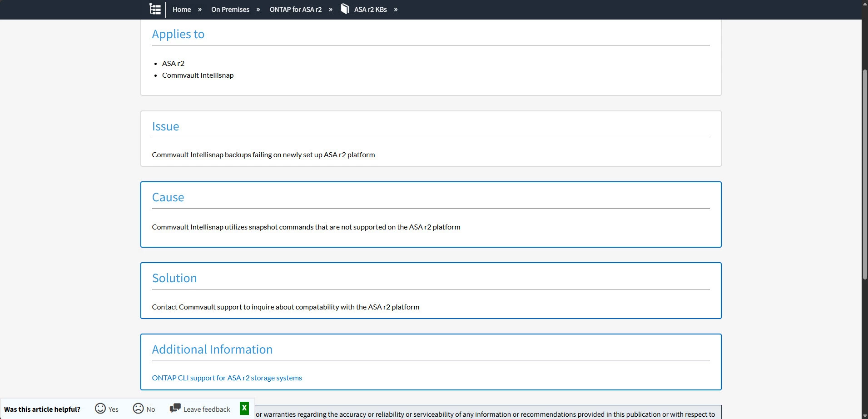Select the Additional Information heading
The image size is (868, 419).
coord(212,349)
